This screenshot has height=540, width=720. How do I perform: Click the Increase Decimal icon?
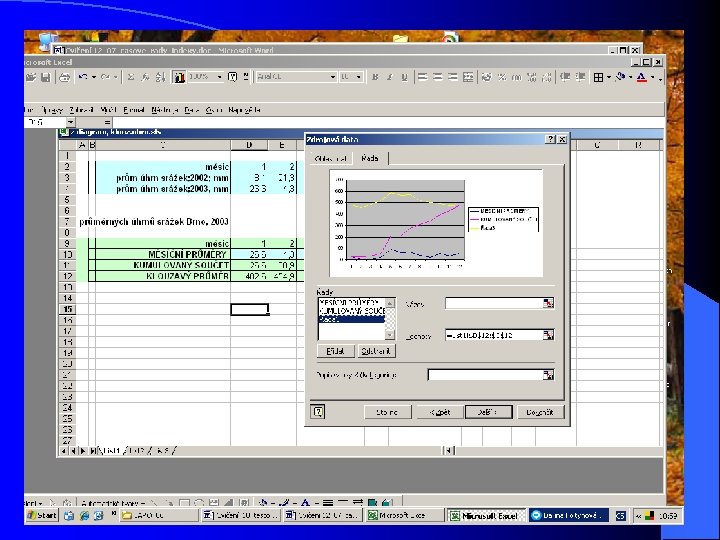[532, 77]
